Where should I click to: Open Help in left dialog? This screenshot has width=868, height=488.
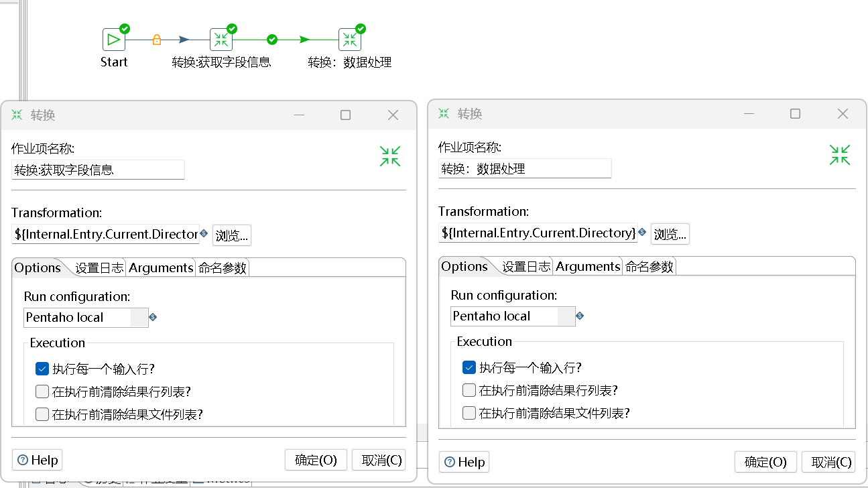(37, 460)
